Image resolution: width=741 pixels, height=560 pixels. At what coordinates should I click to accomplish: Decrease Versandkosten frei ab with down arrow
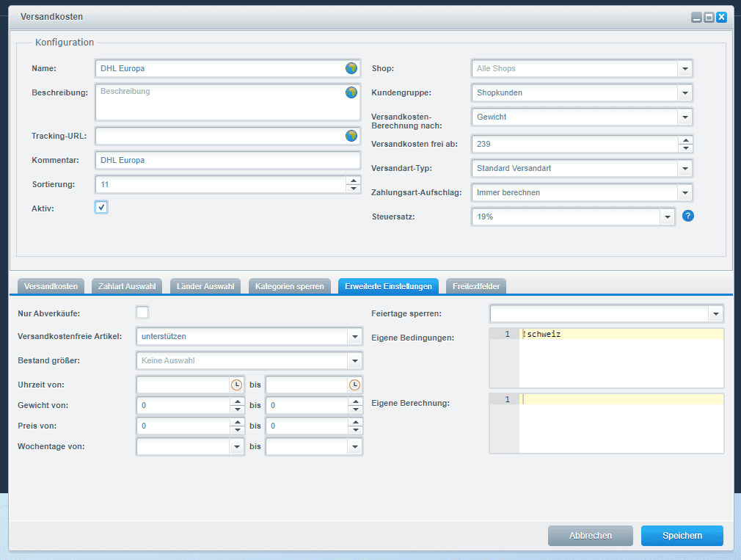tap(685, 148)
